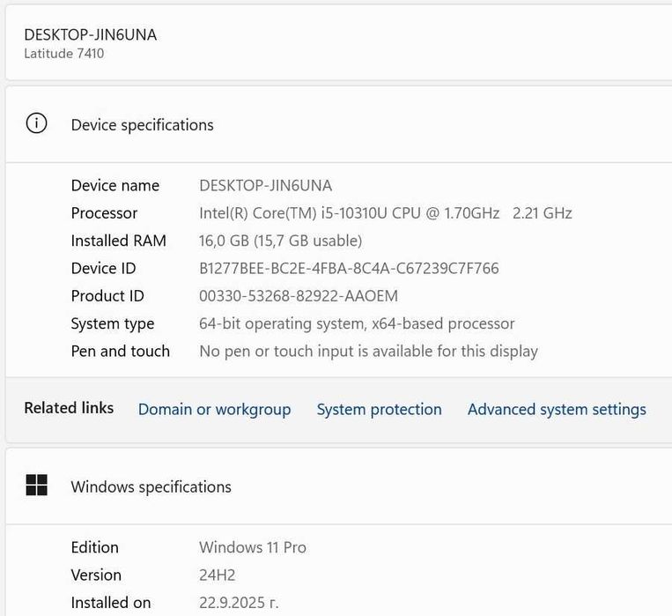Click the Product ID value 00330-53268-82922-AAOEM
This screenshot has width=672, height=616.
point(298,295)
